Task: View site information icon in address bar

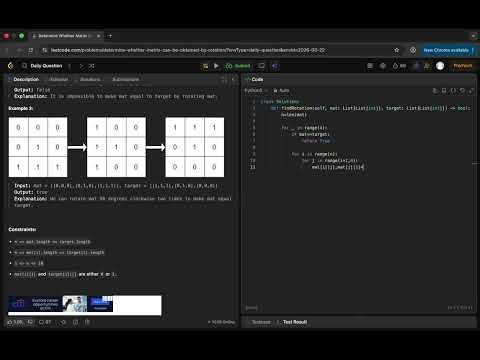Action: click(x=44, y=50)
